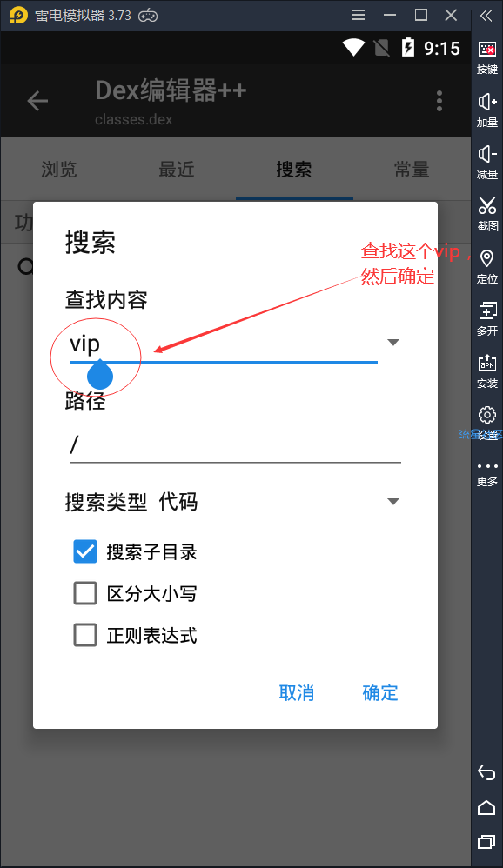Open the 定位 location pin icon
The width and height of the screenshot is (503, 868).
point(487,266)
